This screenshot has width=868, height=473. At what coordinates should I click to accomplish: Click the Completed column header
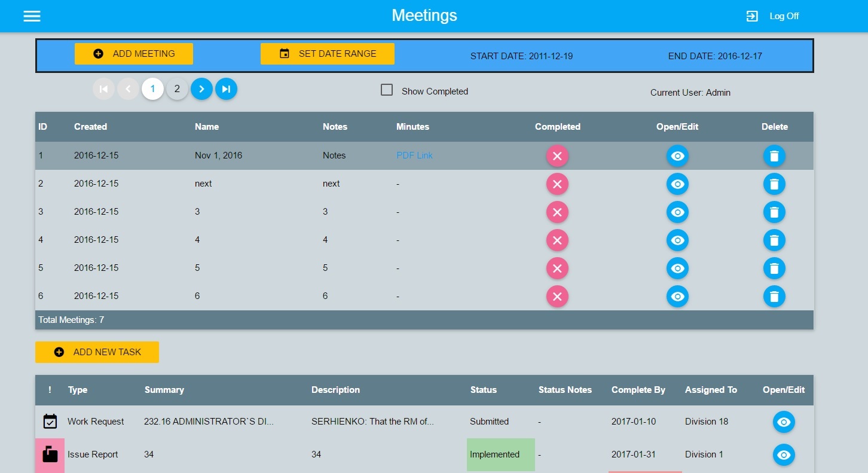pos(558,127)
